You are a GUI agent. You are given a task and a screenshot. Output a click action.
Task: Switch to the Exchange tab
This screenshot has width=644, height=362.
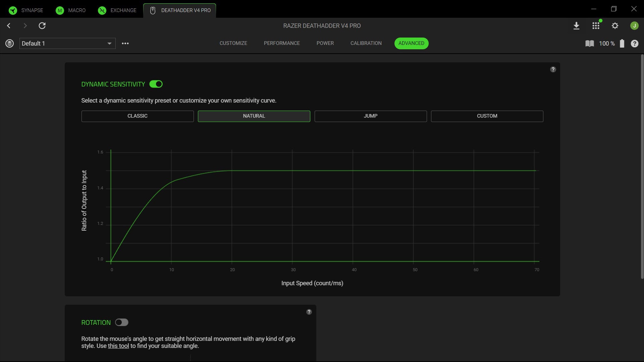click(117, 10)
